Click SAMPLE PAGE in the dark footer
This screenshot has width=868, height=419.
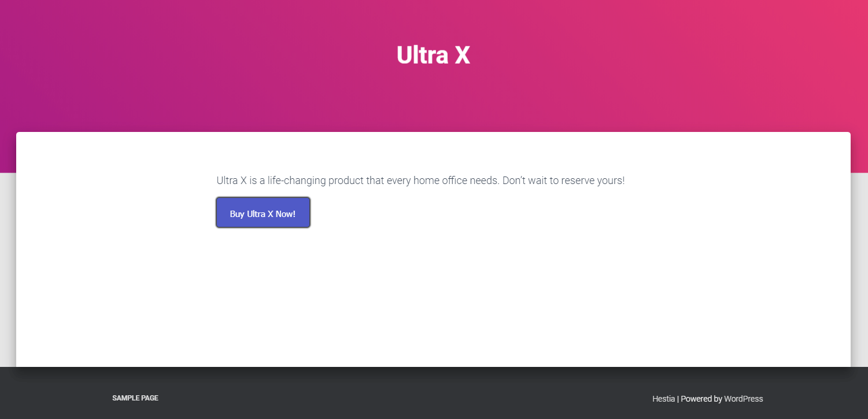(x=135, y=398)
